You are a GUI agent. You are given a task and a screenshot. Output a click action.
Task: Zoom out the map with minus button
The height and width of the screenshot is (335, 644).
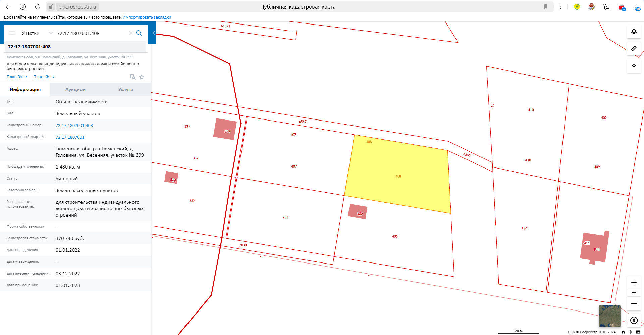coord(634,303)
